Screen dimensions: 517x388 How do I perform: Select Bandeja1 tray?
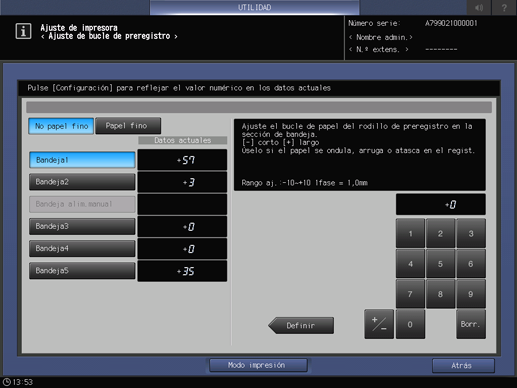pos(82,160)
